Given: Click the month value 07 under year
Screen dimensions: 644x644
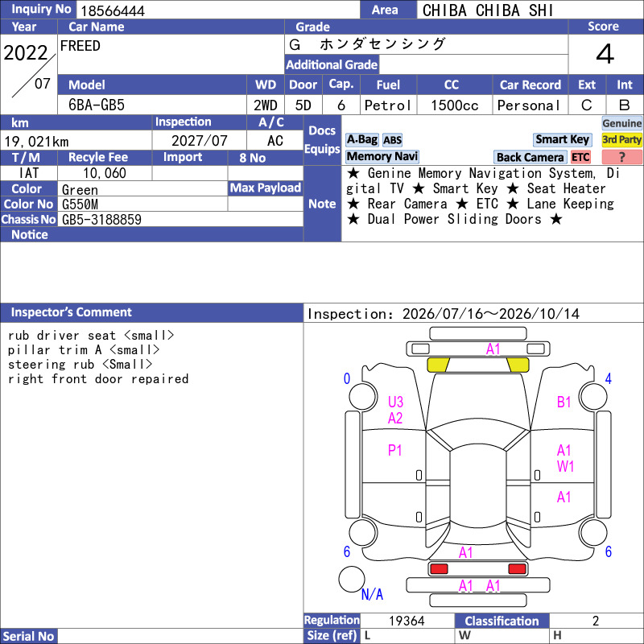Looking at the screenshot, I should click(x=43, y=84).
